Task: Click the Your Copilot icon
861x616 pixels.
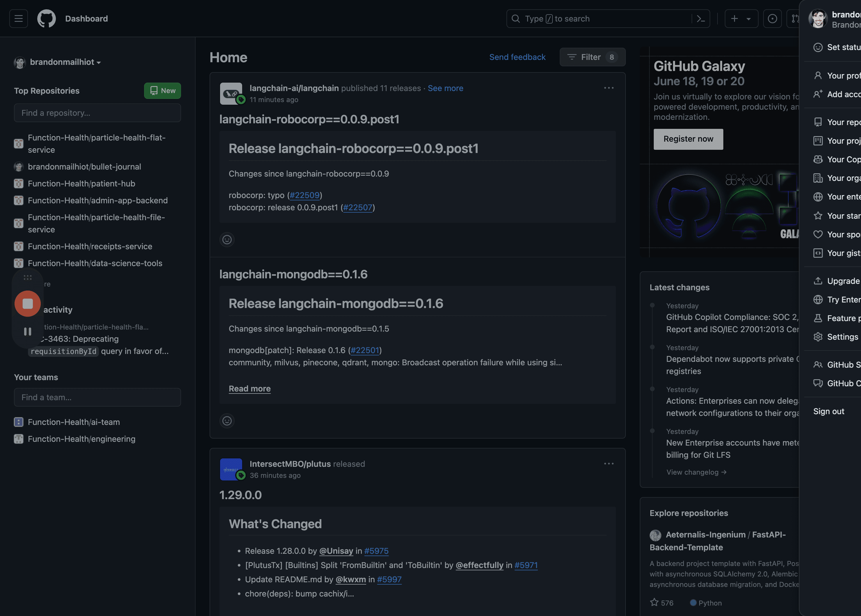Action: 818,159
